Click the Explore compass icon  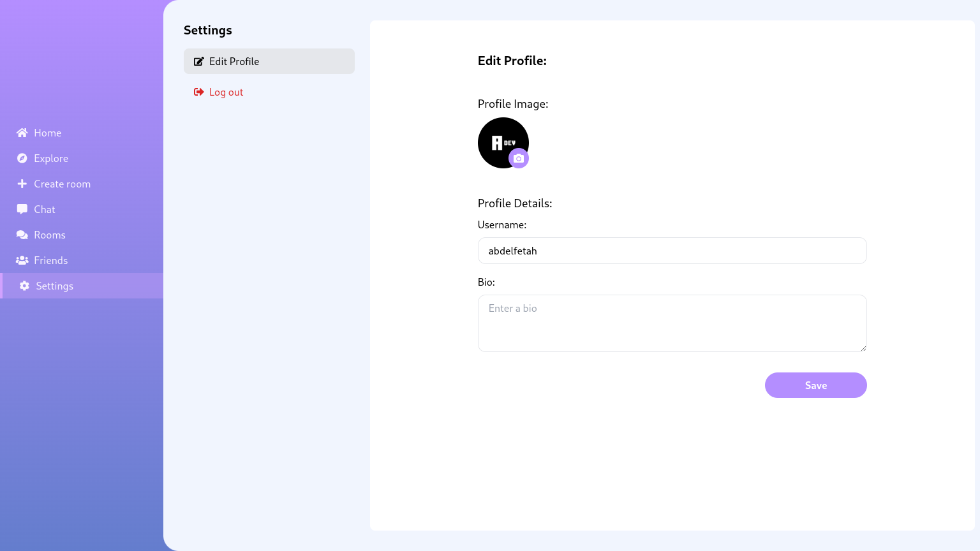tap(22, 158)
